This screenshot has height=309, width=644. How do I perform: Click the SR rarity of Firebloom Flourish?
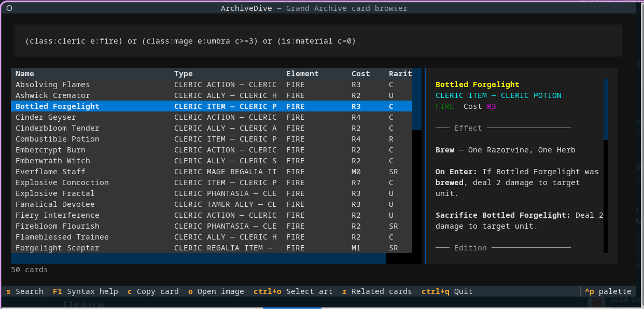point(394,226)
